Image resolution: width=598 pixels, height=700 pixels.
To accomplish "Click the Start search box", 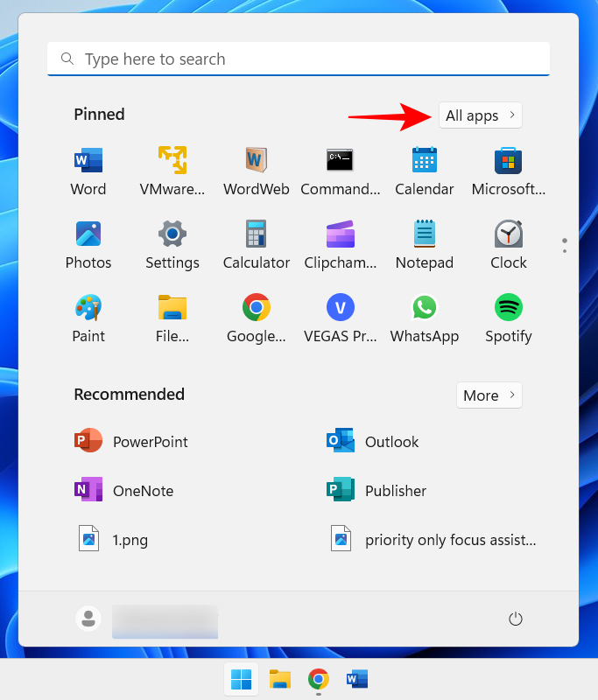I will (x=299, y=59).
